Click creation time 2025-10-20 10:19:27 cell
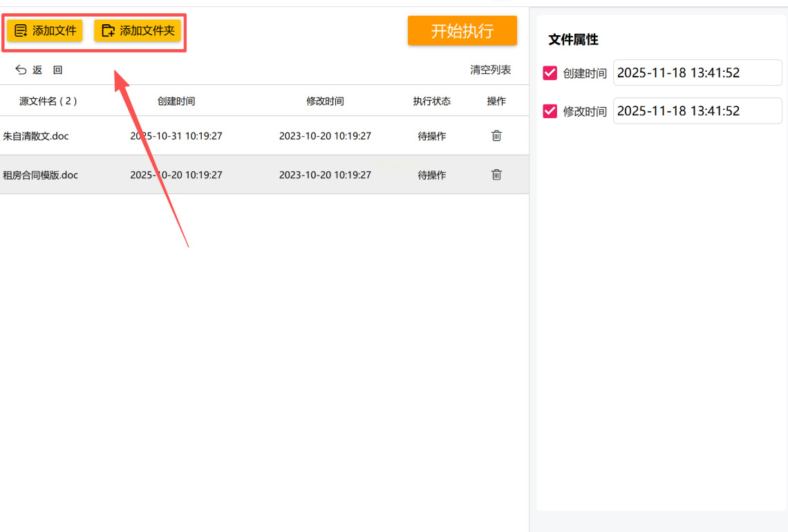 click(176, 175)
